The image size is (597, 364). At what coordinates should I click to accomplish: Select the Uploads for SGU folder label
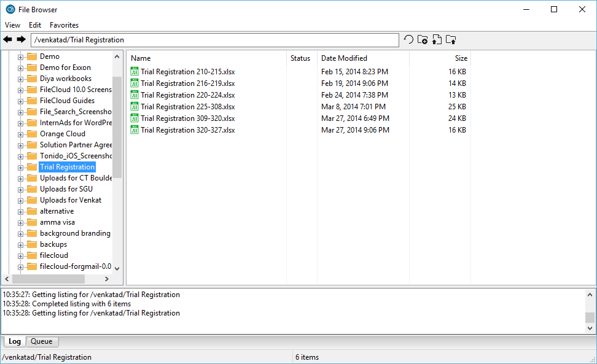click(66, 189)
